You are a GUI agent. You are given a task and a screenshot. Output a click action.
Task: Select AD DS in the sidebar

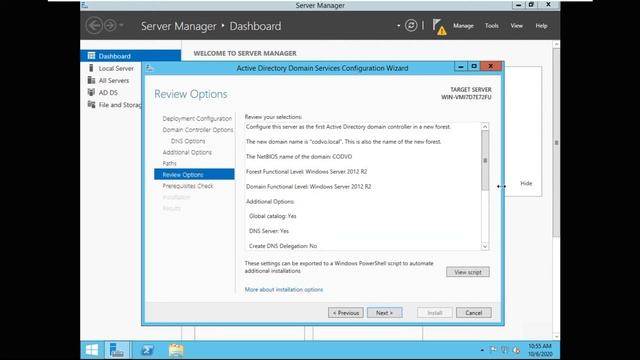[x=108, y=93]
